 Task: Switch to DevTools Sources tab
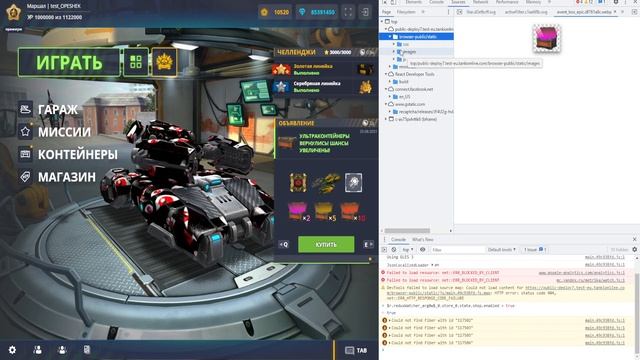458,2
